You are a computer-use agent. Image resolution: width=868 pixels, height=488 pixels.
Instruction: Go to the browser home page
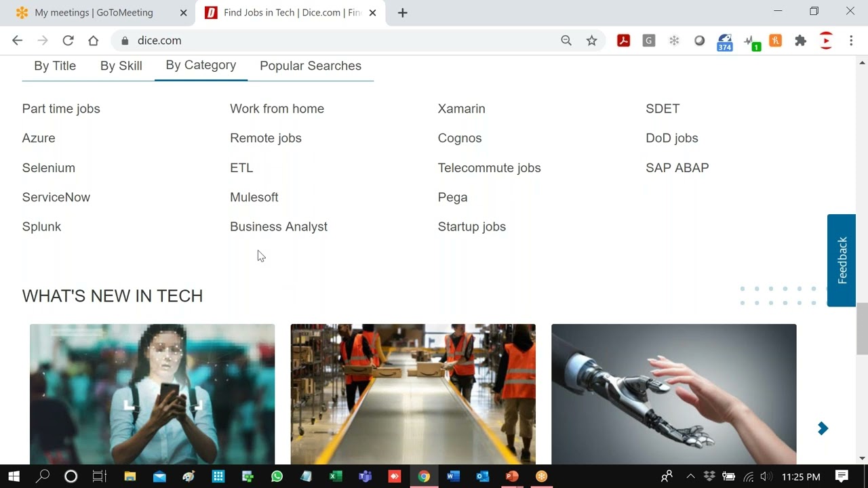coord(94,41)
